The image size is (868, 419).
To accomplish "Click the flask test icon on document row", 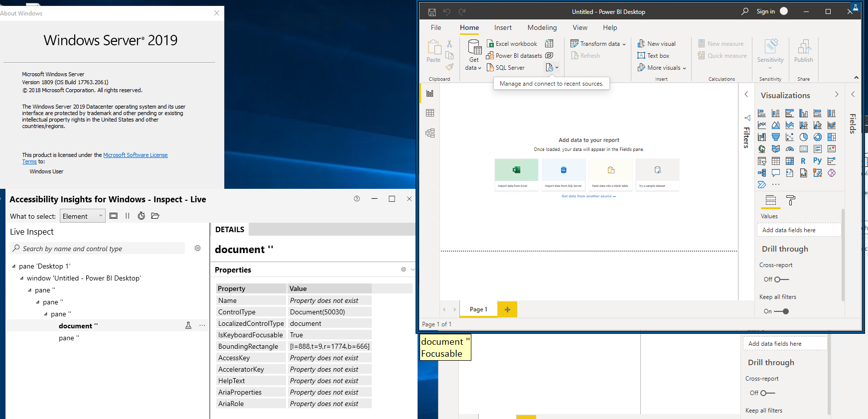I will point(188,325).
